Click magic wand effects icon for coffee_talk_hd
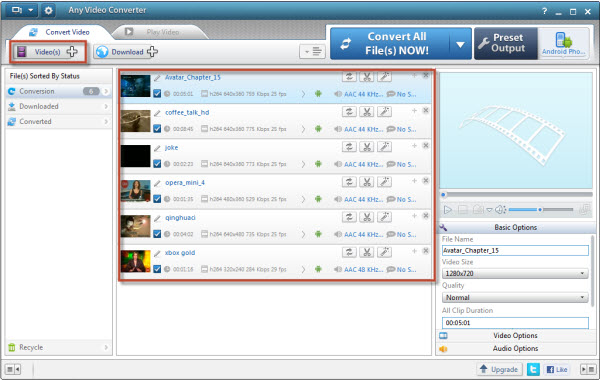The image size is (600, 380). (x=385, y=112)
